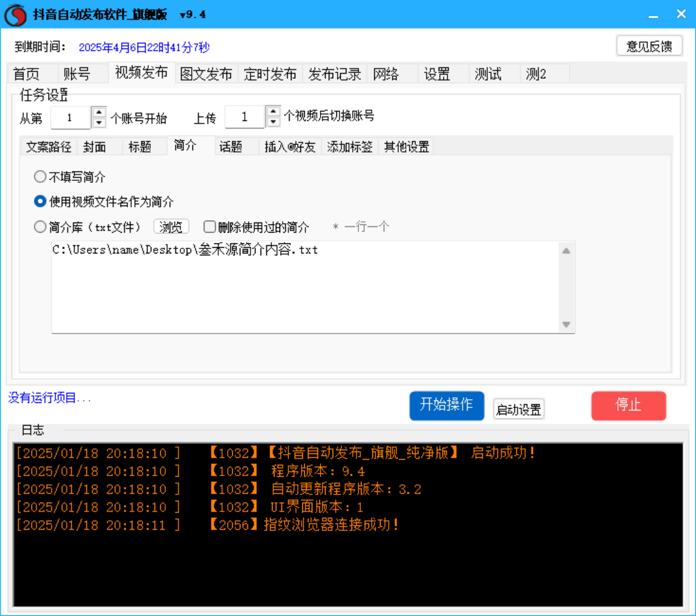The height and width of the screenshot is (616, 696).
Task: Click the red swirl app logo icon
Action: 16,15
